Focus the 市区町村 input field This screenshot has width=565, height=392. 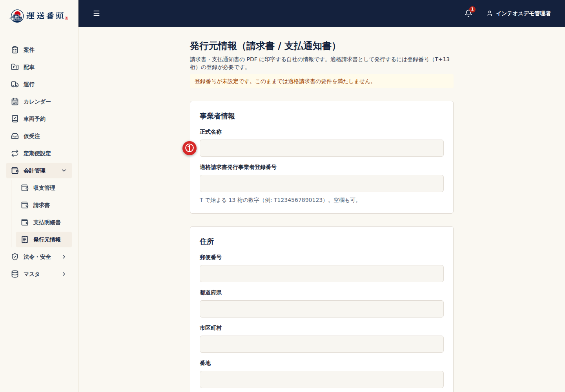click(322, 344)
